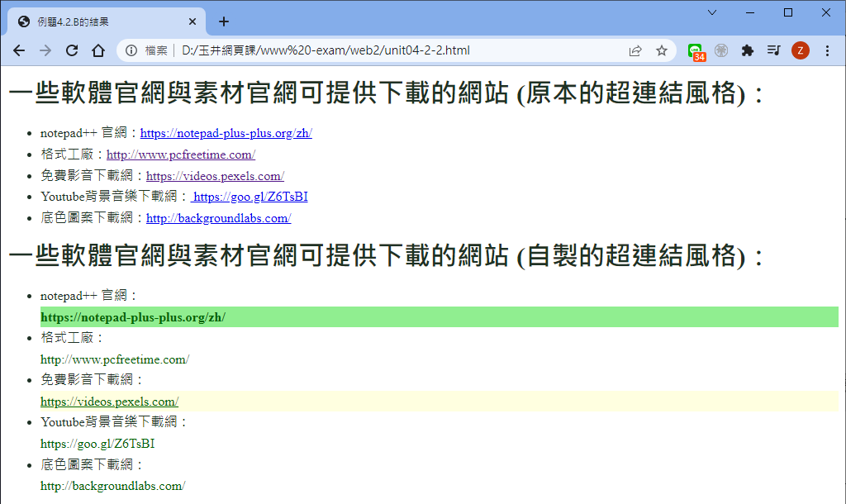Open the media control playlist icon

point(773,50)
